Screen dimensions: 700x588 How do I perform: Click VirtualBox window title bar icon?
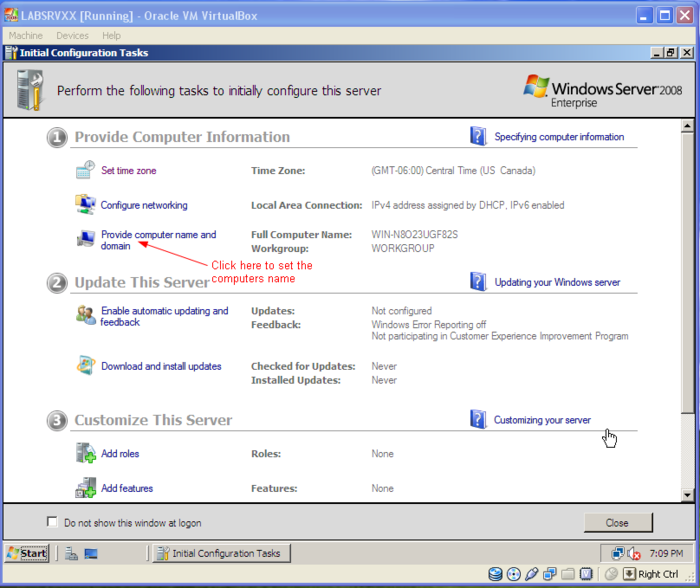point(11,16)
